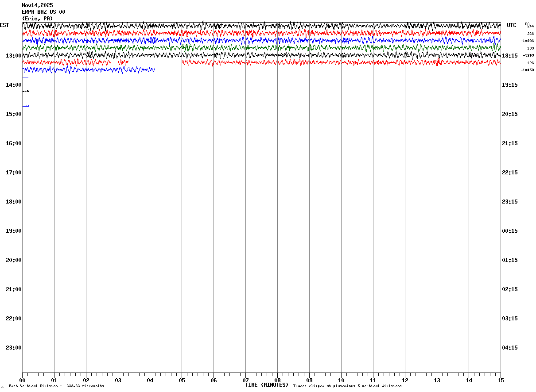The image size is (536, 392).
Task: Select the "17:00" EST time label
Action: click(x=13, y=173)
